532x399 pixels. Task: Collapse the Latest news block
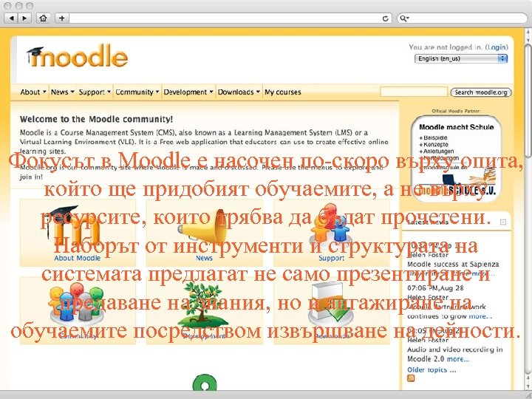coord(503,222)
